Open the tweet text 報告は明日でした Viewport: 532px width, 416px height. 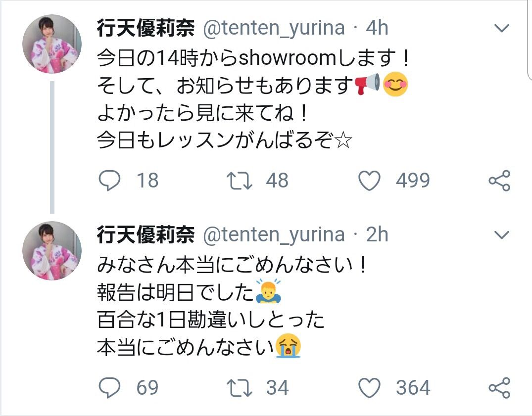click(175, 293)
